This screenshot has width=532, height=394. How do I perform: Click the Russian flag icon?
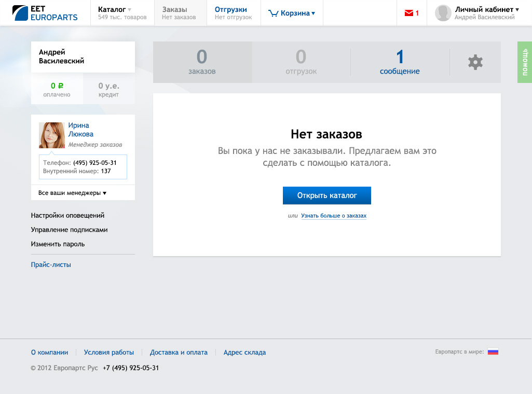pos(493,352)
